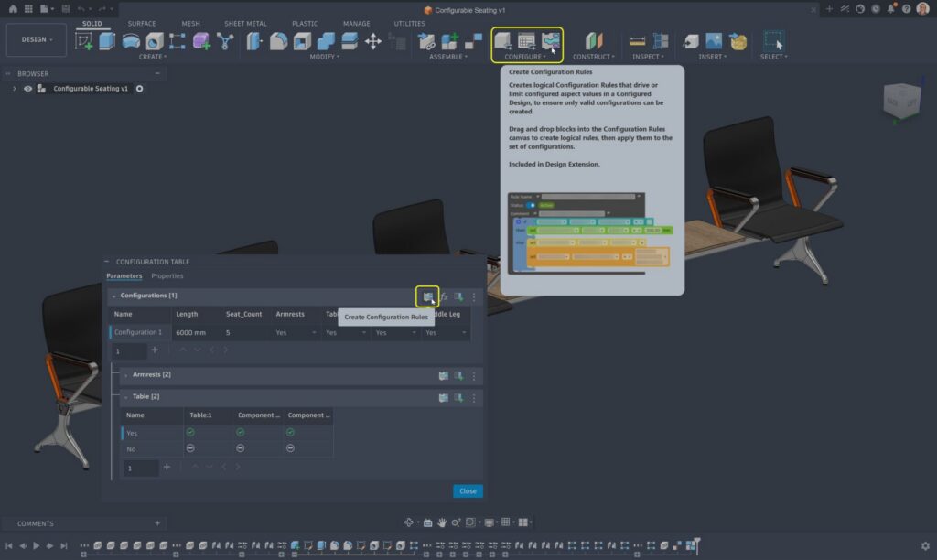Click the Select tool icon in toolbar

tap(773, 41)
